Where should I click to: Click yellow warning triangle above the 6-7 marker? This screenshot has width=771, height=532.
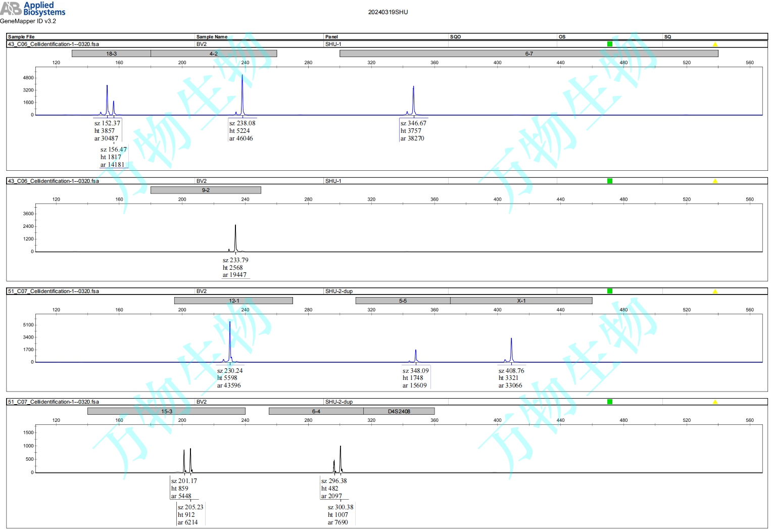[714, 44]
